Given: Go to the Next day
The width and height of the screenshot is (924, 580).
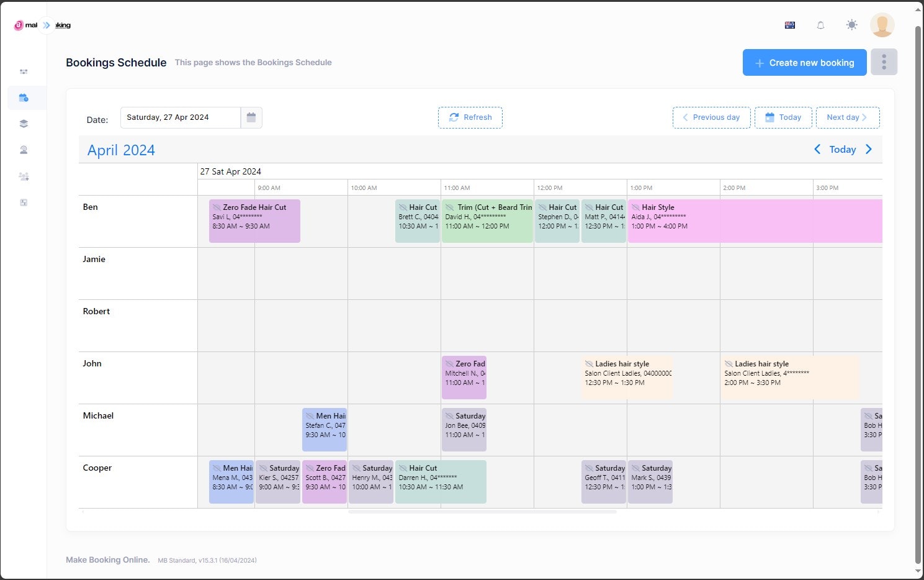Looking at the screenshot, I should tap(848, 117).
